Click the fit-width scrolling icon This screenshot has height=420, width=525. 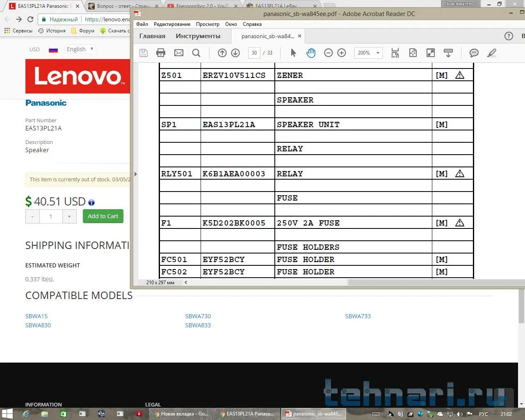tap(395, 53)
